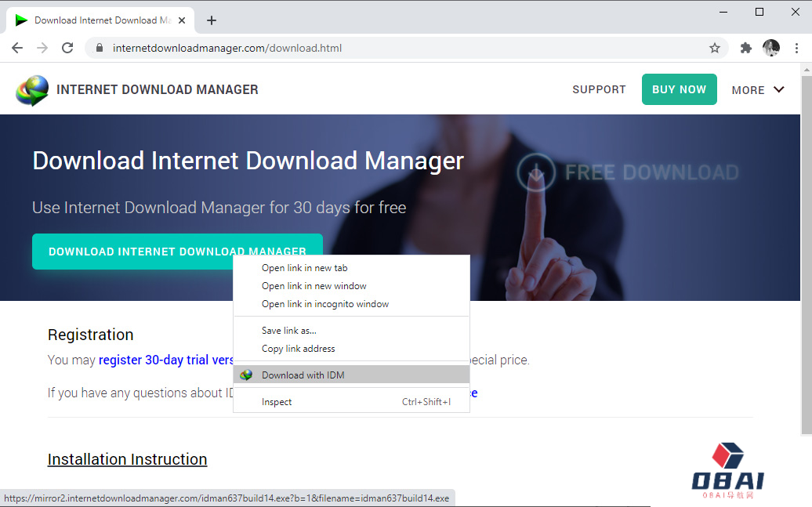Choose Download with IDM
This screenshot has width=812, height=507.
[352, 375]
